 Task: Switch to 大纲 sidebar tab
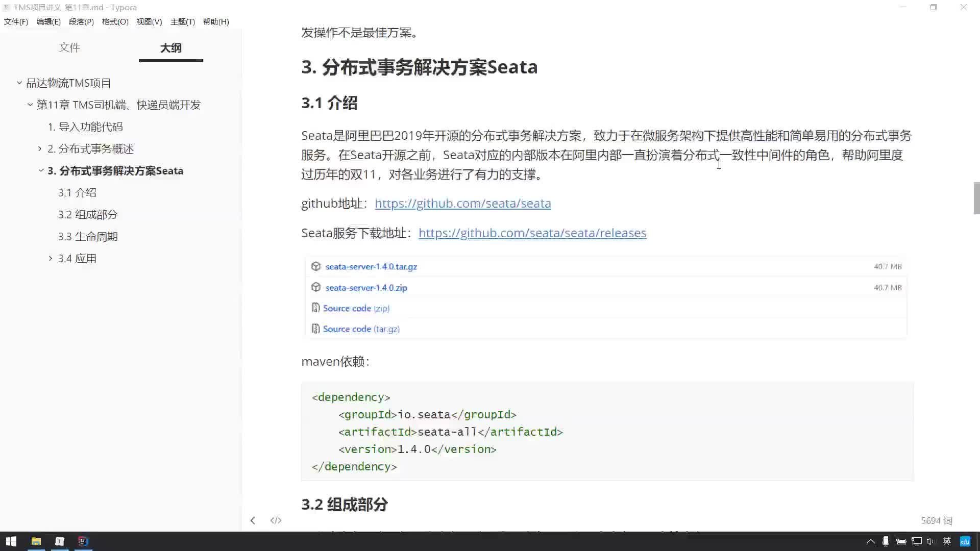pyautogui.click(x=171, y=48)
